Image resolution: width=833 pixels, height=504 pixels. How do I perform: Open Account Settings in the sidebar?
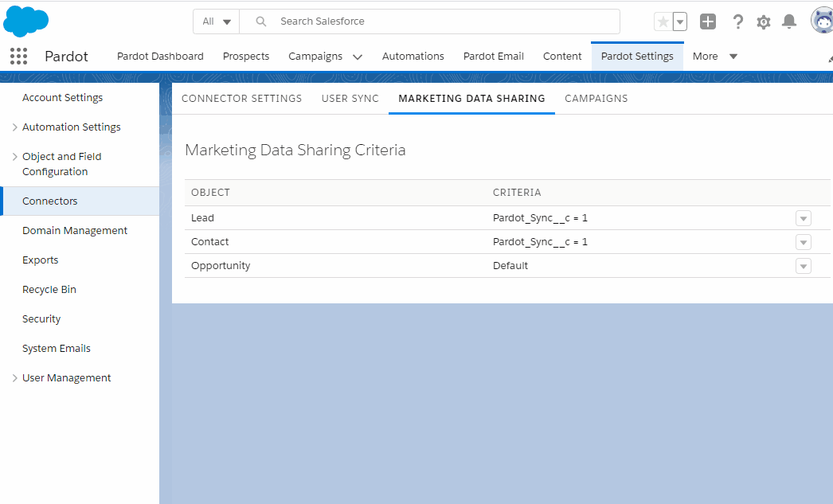coord(63,98)
